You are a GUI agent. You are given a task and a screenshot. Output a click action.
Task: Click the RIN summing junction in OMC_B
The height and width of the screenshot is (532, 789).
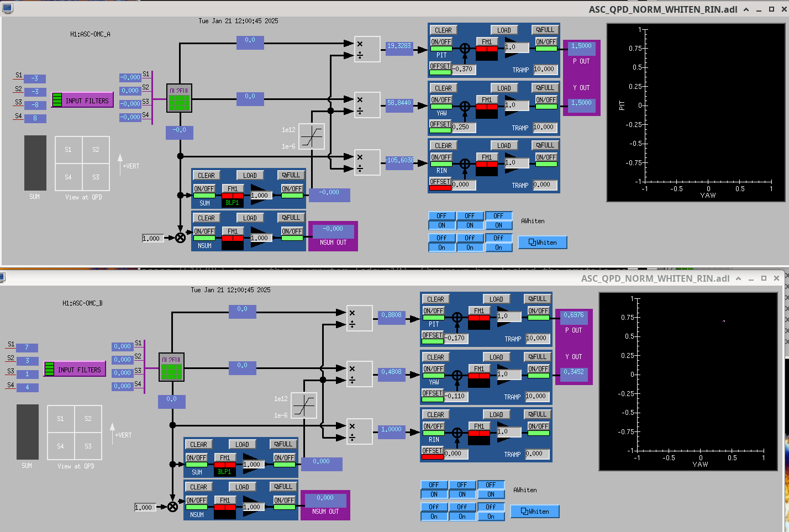[457, 433]
